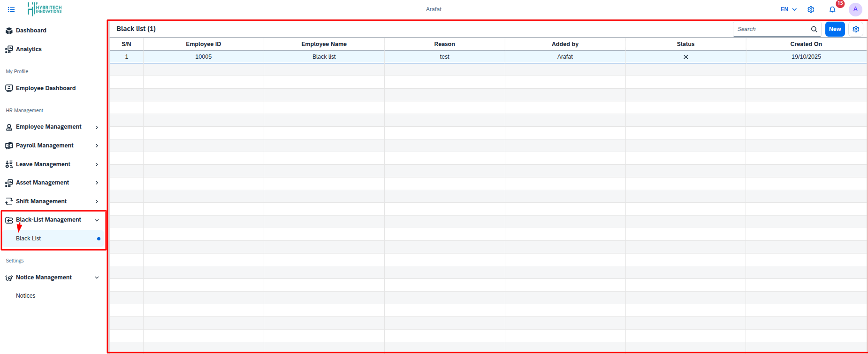The height and width of the screenshot is (354, 868).
Task: Click the Status X in row 1
Action: (x=685, y=57)
